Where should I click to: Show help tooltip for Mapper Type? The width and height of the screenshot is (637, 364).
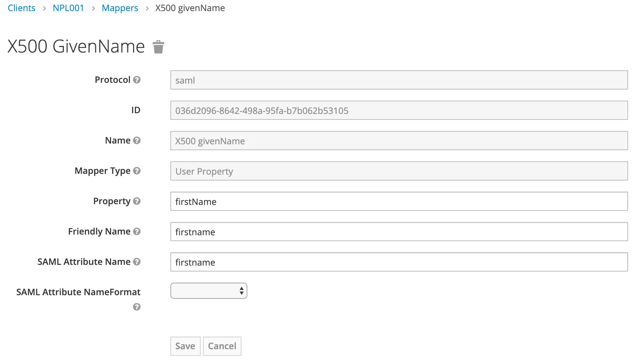click(x=137, y=171)
